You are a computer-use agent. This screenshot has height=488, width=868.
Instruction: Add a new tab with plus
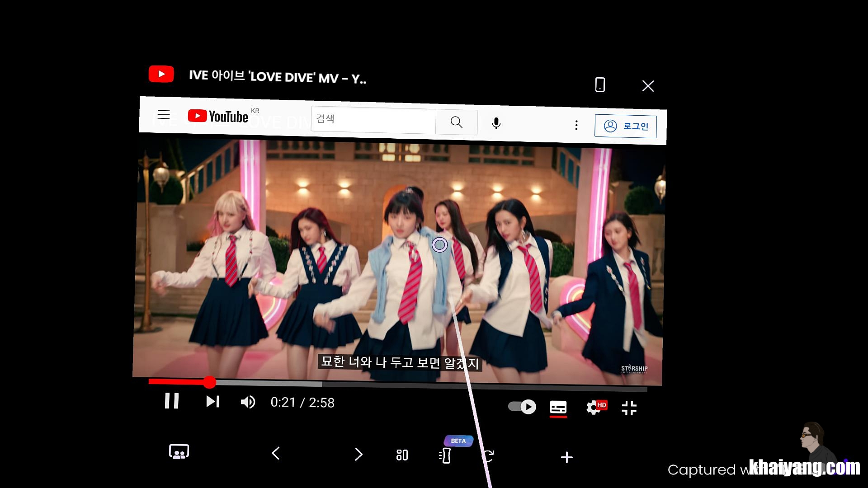566,457
